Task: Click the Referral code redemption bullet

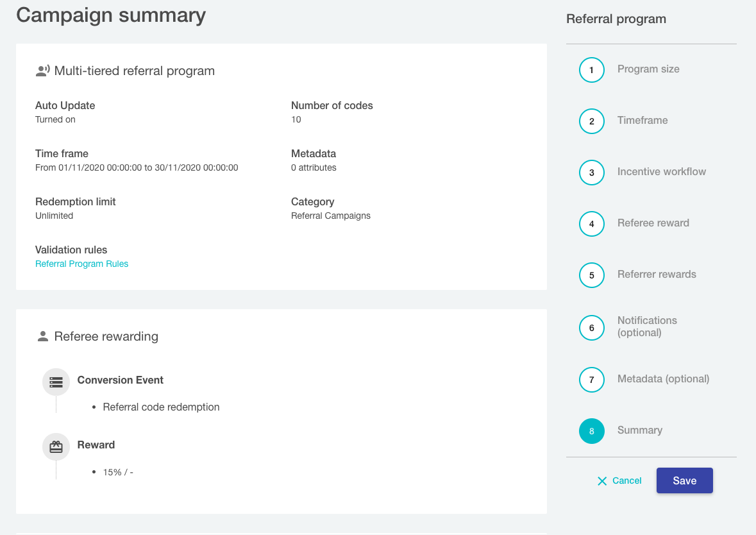Action: 161,407
